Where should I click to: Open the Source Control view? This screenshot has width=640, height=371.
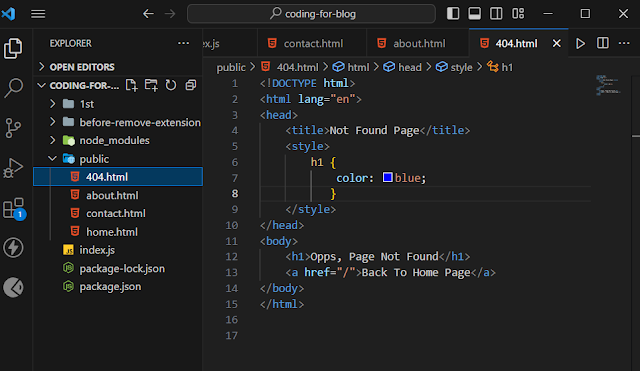(x=13, y=128)
